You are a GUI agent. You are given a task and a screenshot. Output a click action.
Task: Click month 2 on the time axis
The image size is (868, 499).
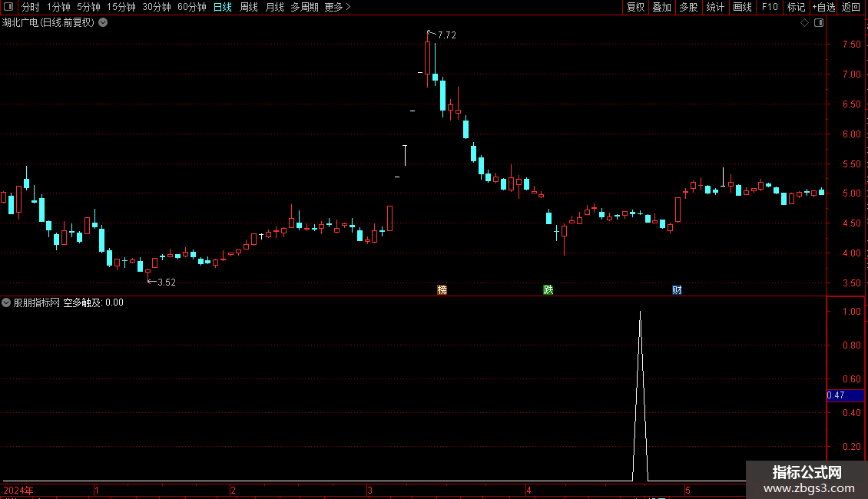pyautogui.click(x=233, y=490)
